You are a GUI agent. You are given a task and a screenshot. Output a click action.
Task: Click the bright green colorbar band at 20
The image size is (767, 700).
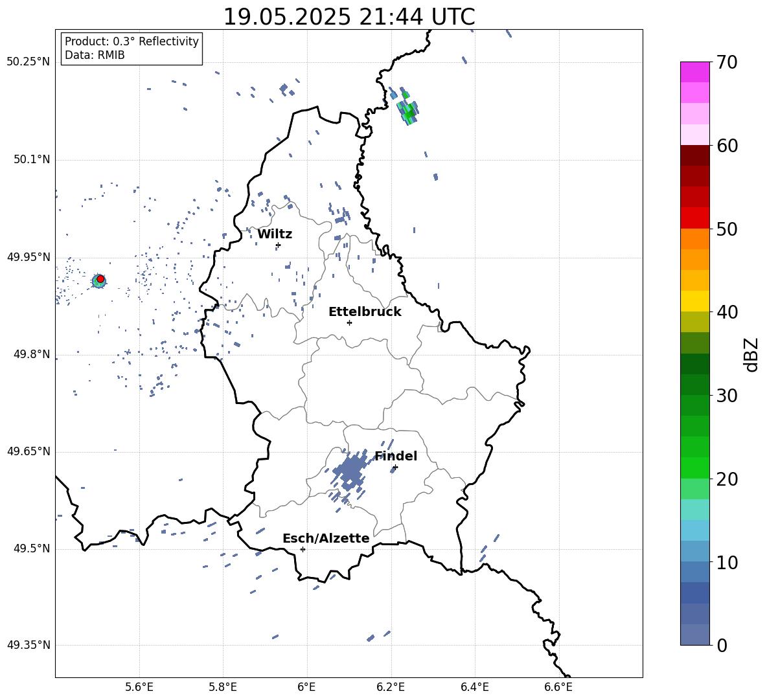[694, 468]
